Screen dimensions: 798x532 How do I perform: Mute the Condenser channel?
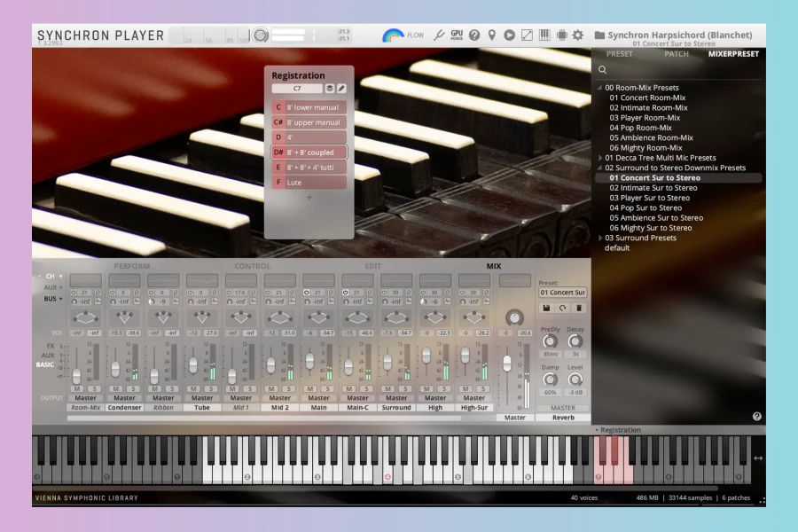pyautogui.click(x=117, y=388)
